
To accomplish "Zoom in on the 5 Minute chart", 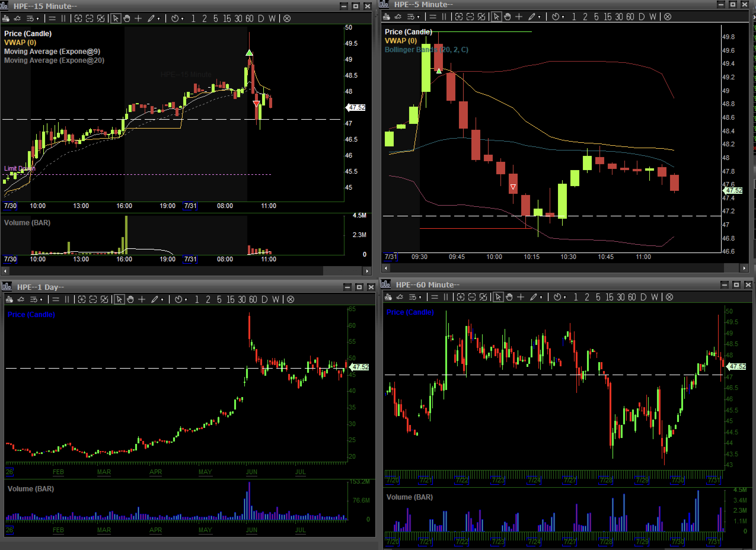I will coord(459,17).
